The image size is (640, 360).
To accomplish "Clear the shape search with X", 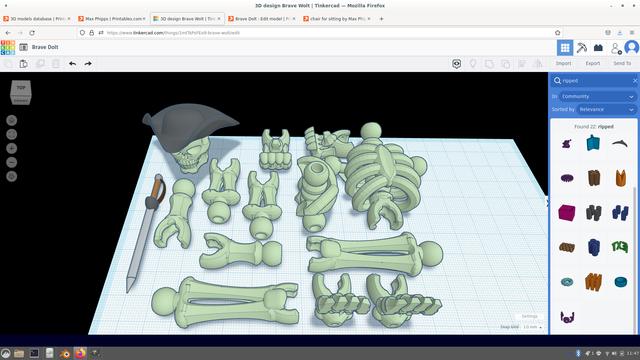I will (635, 81).
